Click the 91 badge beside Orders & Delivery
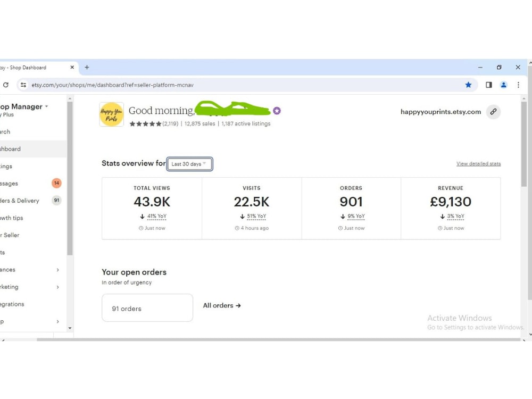Image resolution: width=532 pixels, height=399 pixels. pyautogui.click(x=56, y=200)
